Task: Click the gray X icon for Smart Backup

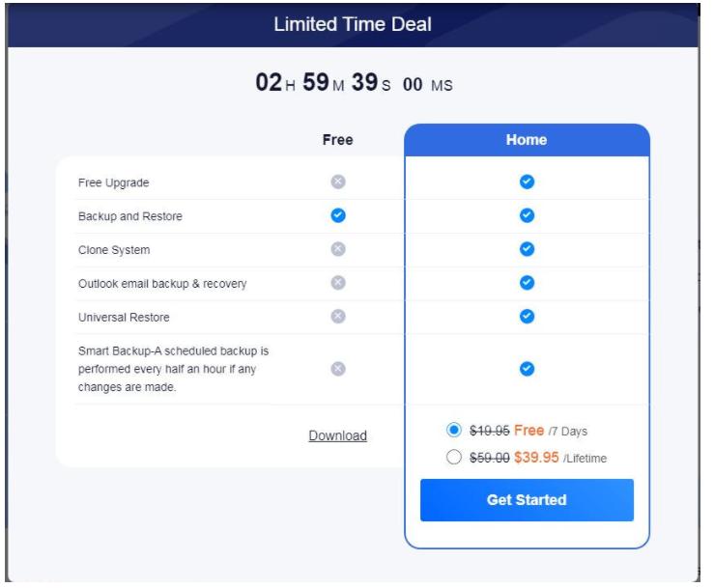Action: pyautogui.click(x=338, y=369)
